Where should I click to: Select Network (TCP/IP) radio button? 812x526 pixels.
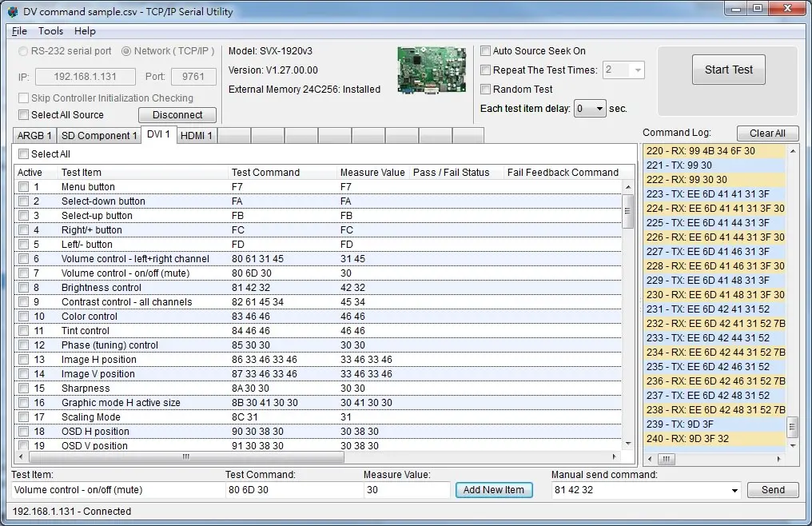125,51
